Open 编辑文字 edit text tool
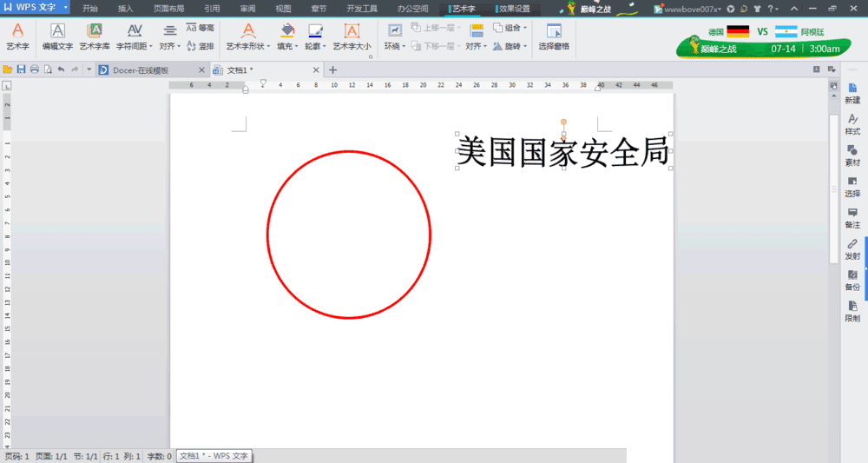Screen dimensions: 868x463 point(57,37)
